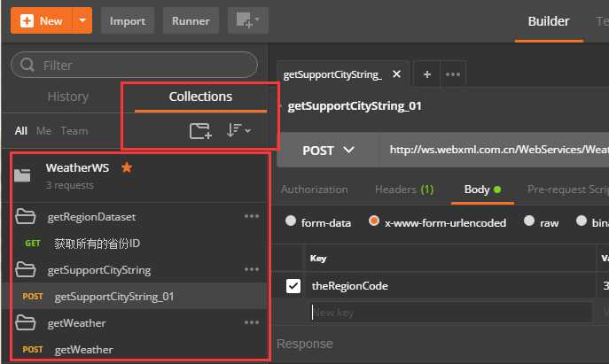The height and width of the screenshot is (364, 609).
Task: Click the New button
Action: 42,20
